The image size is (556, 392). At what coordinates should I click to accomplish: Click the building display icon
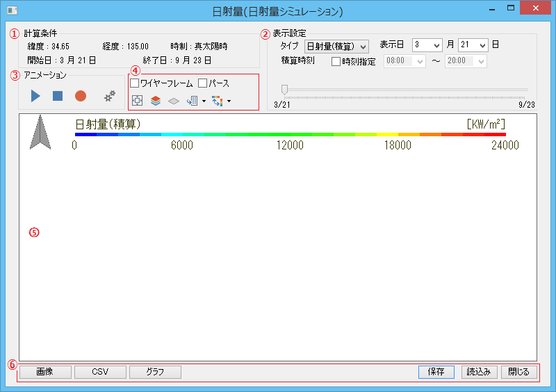coord(192,101)
